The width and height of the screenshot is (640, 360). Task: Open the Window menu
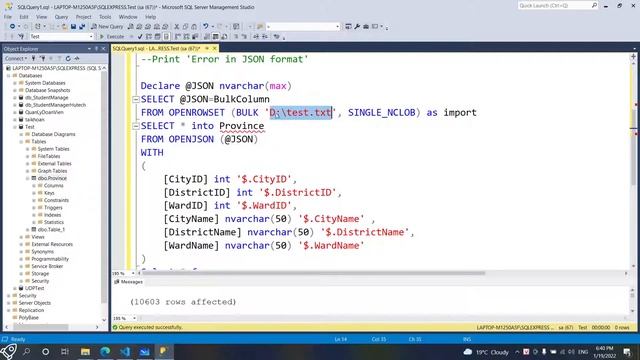[128, 17]
